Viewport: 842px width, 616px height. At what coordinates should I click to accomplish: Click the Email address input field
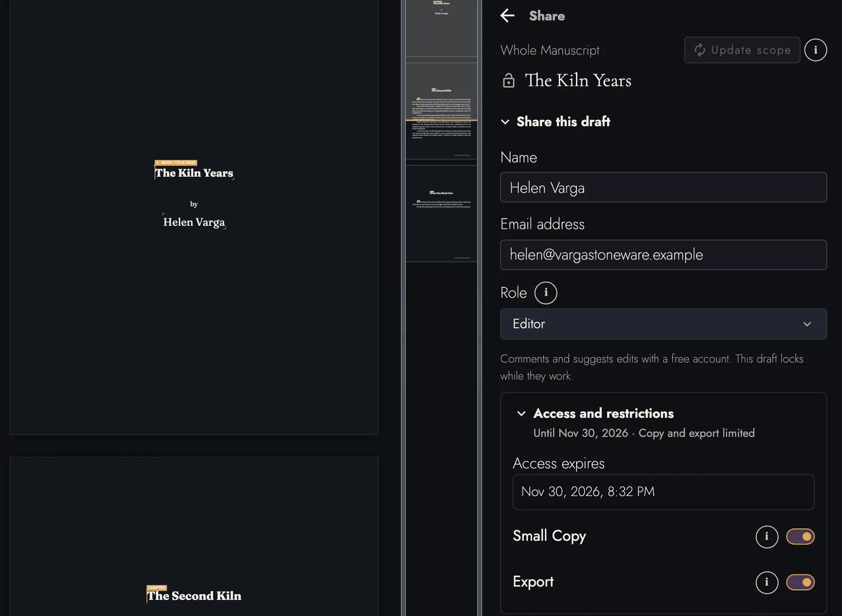663,255
